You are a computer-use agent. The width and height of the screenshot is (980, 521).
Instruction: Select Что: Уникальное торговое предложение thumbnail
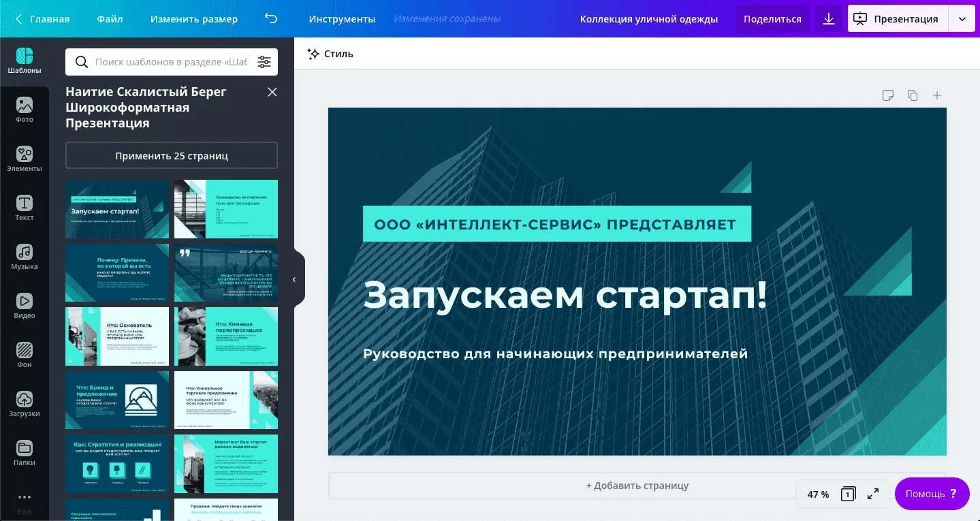coord(226,400)
